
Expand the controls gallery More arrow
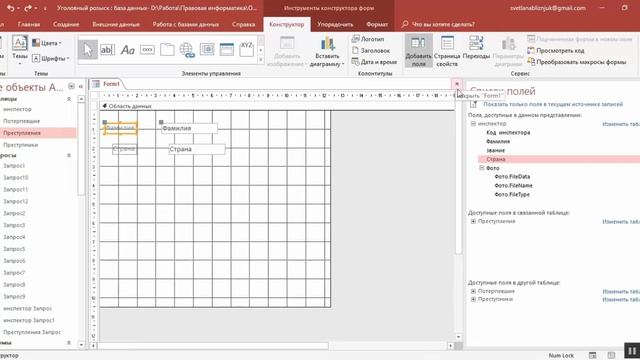point(261,60)
